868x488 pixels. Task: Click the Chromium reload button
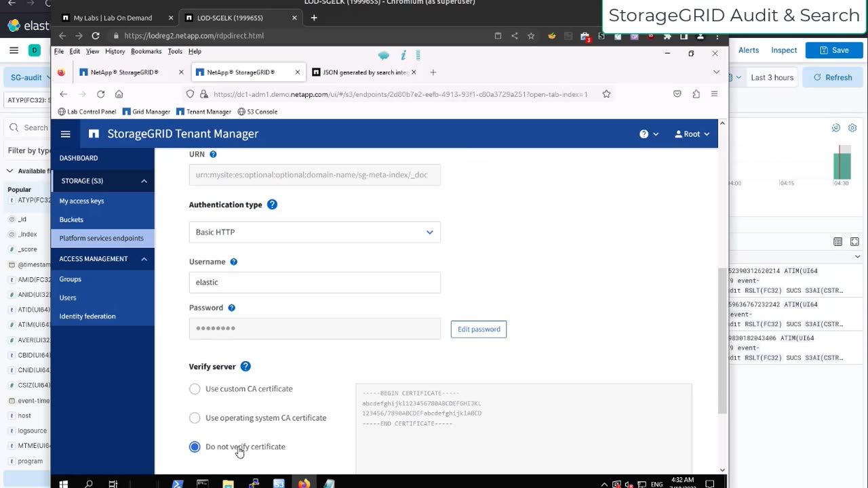(96, 36)
